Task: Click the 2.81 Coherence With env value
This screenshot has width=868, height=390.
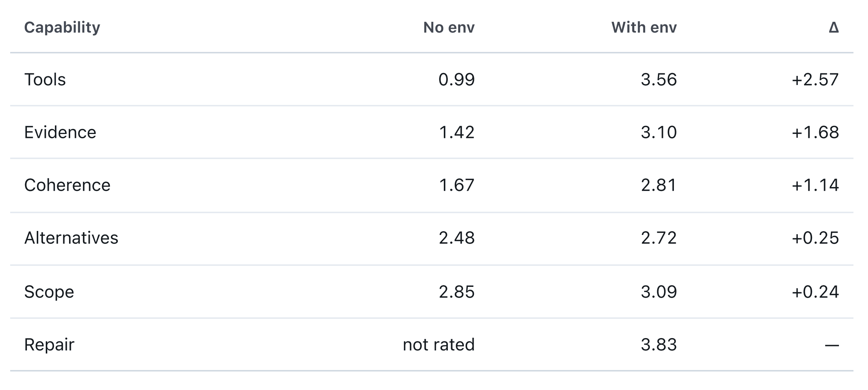Action: point(659,185)
